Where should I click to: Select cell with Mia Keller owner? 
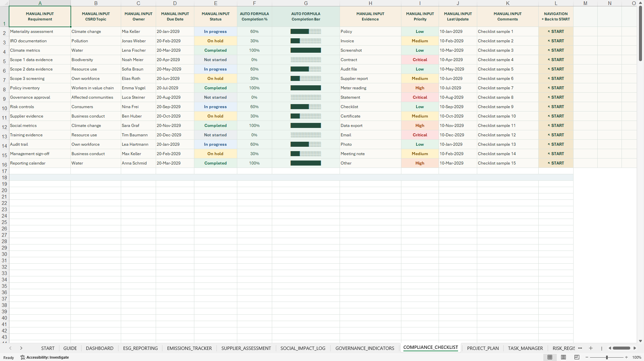click(138, 32)
